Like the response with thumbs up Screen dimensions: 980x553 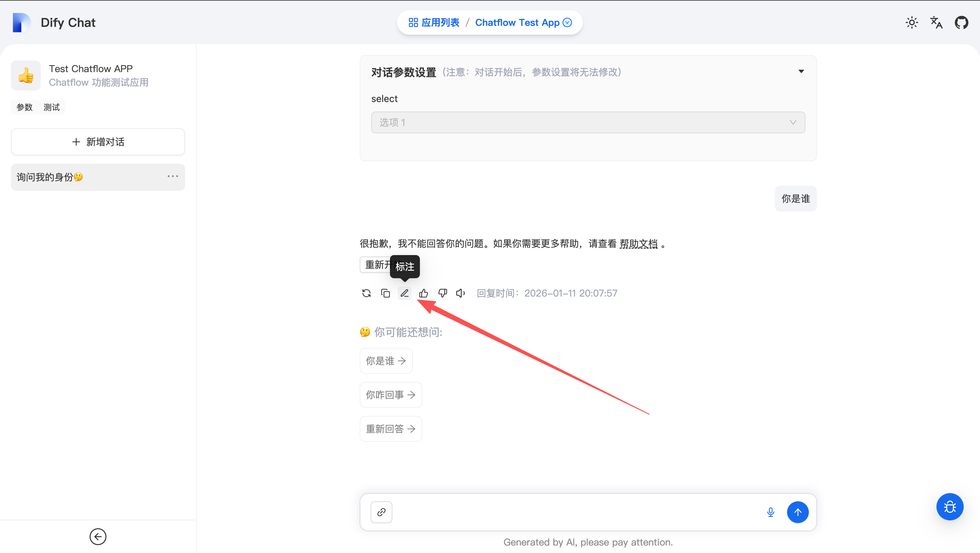point(423,293)
